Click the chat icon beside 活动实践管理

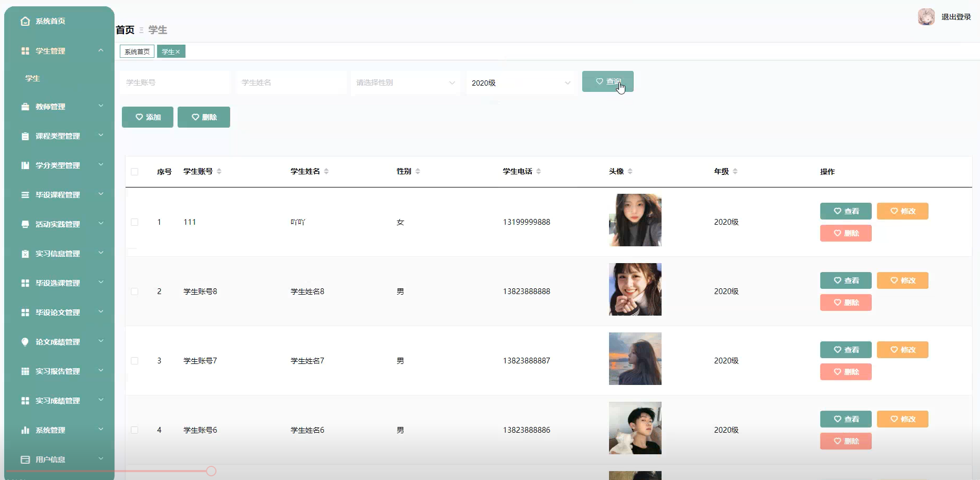[25, 224]
